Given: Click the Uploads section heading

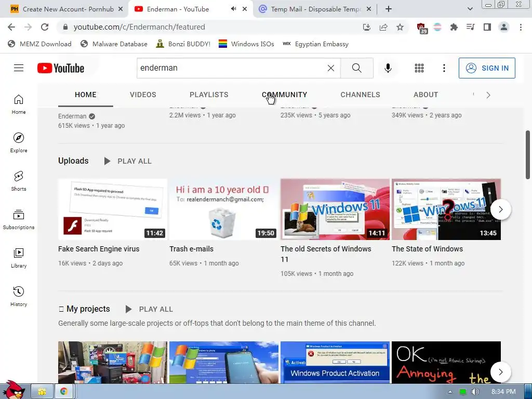Looking at the screenshot, I should click(73, 161).
